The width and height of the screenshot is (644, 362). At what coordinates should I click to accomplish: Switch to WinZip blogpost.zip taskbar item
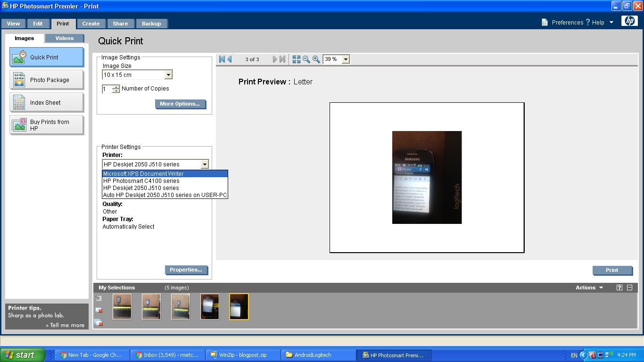[243, 355]
